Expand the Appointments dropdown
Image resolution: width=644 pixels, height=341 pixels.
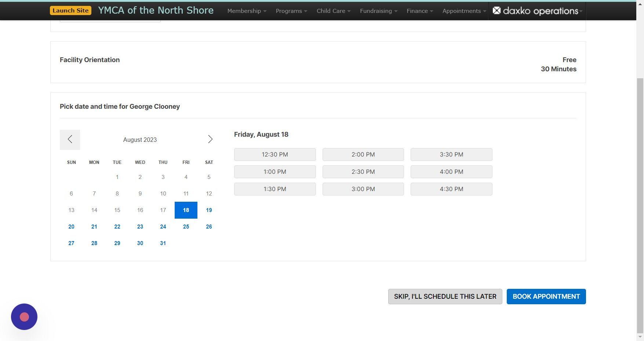point(463,11)
